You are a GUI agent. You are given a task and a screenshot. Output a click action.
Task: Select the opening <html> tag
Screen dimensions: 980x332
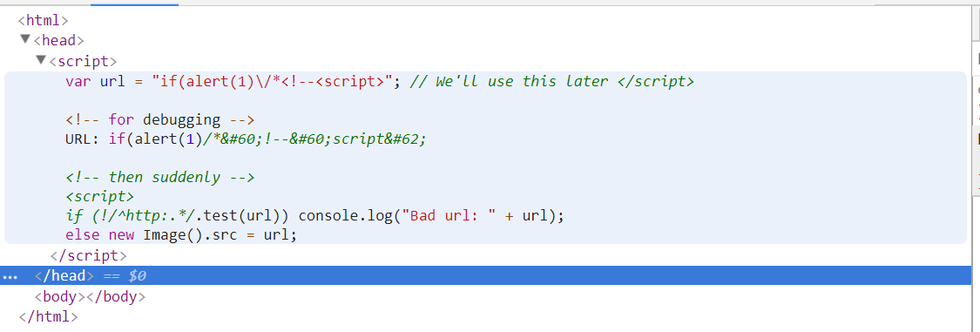(x=44, y=21)
